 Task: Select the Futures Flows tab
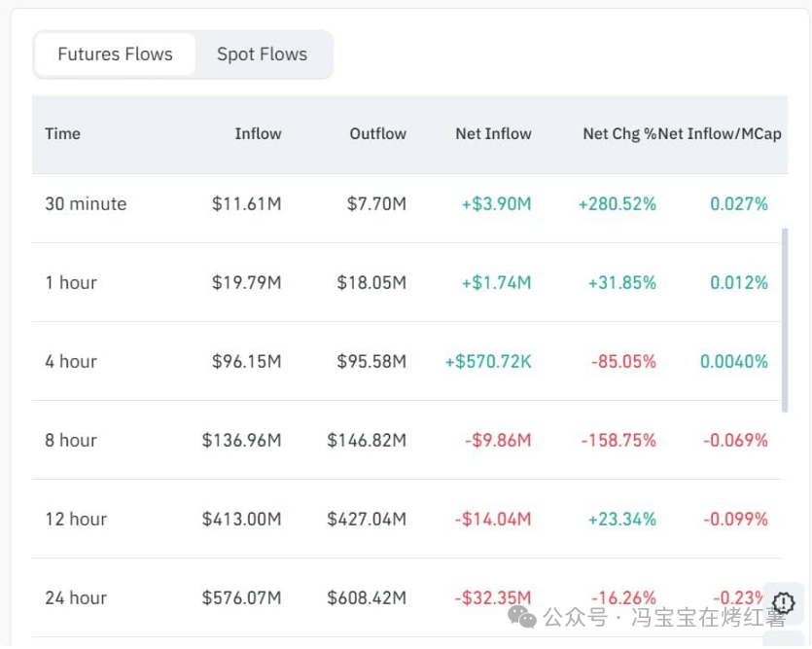[115, 54]
